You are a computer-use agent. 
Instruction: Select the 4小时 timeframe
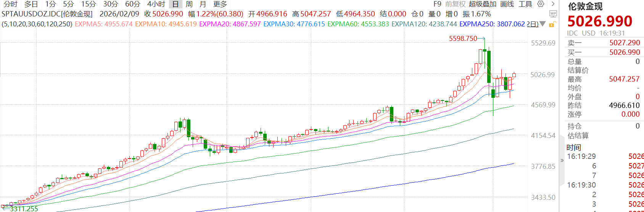click(156, 4)
